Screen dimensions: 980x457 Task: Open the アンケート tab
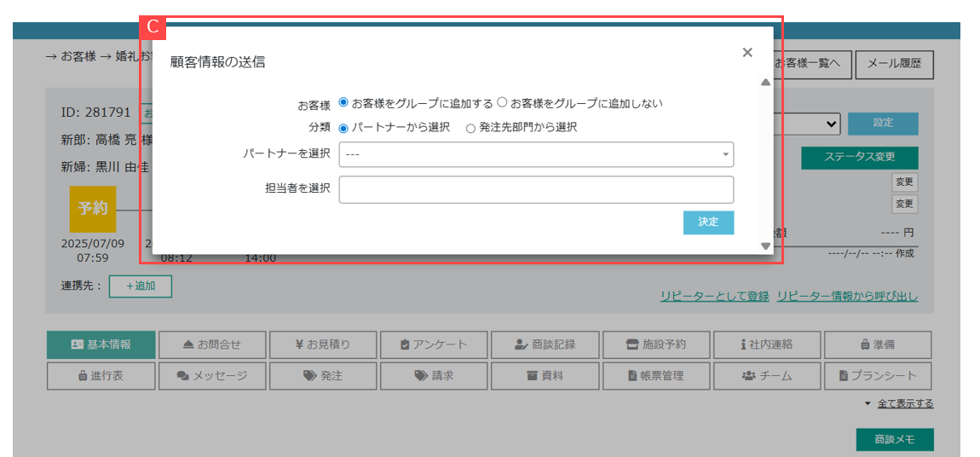click(x=434, y=344)
